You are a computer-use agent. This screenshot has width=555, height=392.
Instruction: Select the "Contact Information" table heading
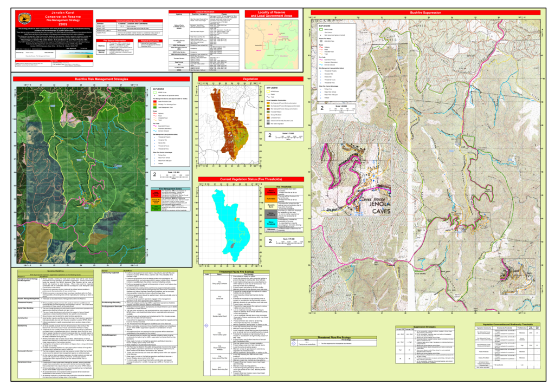[x=204, y=12]
